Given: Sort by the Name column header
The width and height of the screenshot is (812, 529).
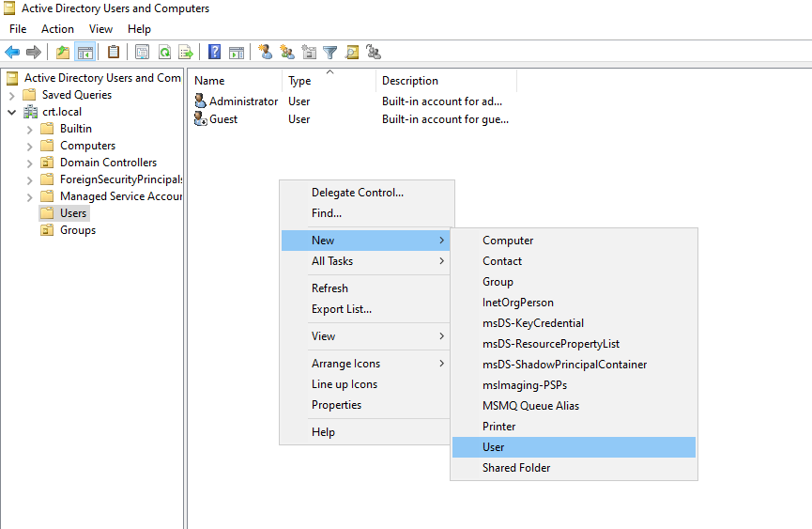Looking at the screenshot, I should coord(236,81).
